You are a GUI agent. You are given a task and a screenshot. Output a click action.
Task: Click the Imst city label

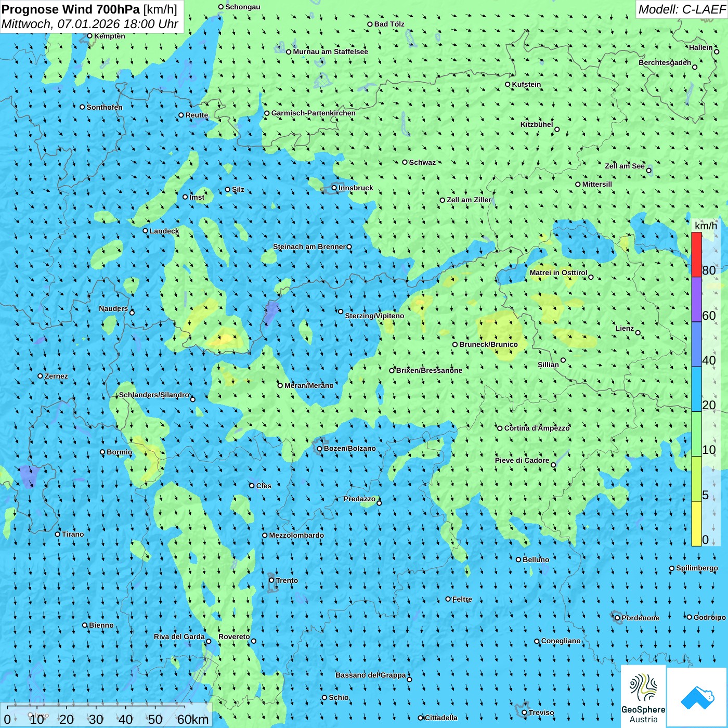[x=197, y=197]
